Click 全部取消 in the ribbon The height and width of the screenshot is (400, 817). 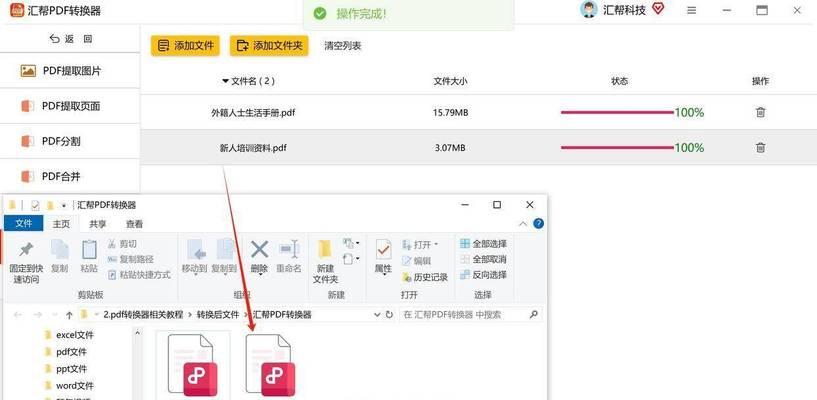click(483, 259)
